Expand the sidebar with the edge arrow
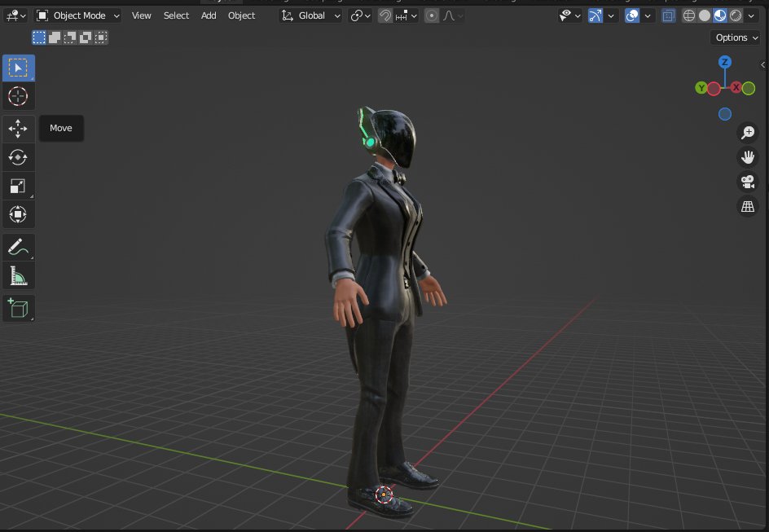 pos(763,64)
